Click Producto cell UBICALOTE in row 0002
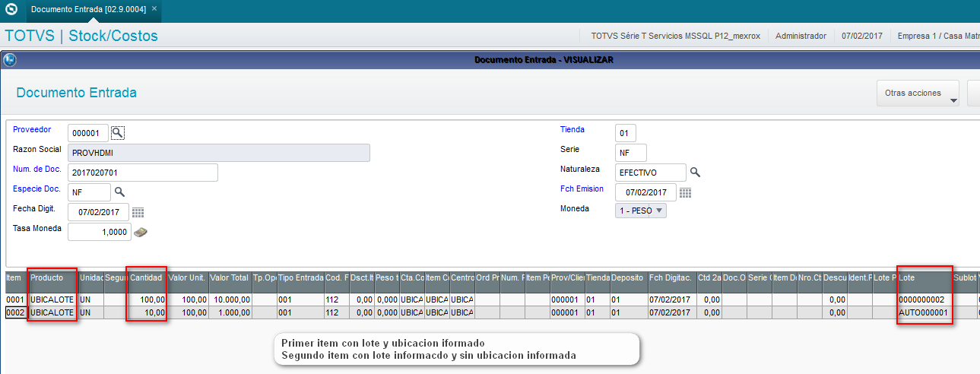980x374 pixels. [53, 312]
